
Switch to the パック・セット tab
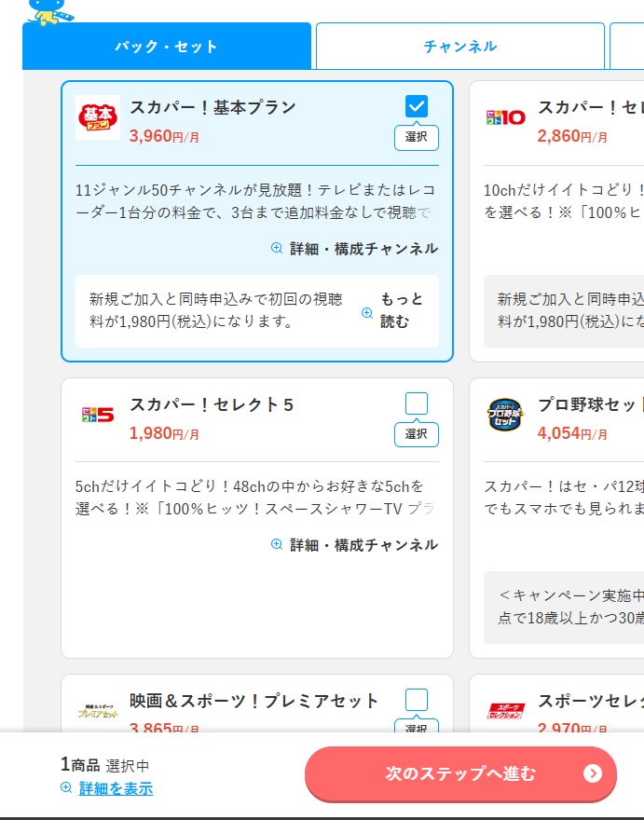[167, 46]
